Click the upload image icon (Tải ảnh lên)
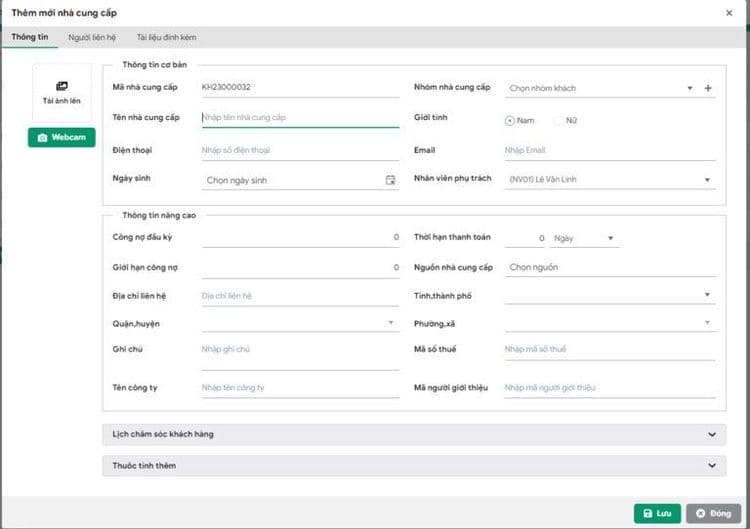This screenshot has height=529, width=750. coord(62,87)
